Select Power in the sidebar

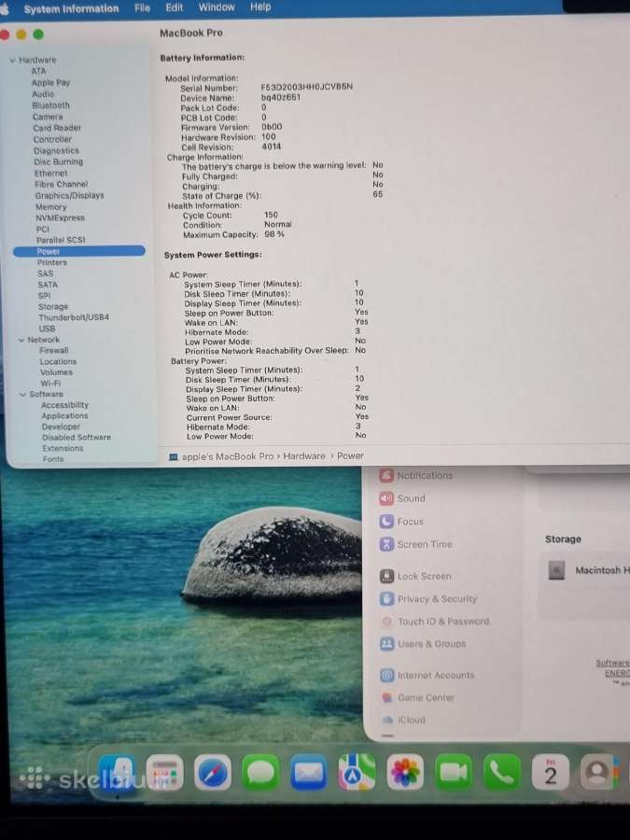79,251
